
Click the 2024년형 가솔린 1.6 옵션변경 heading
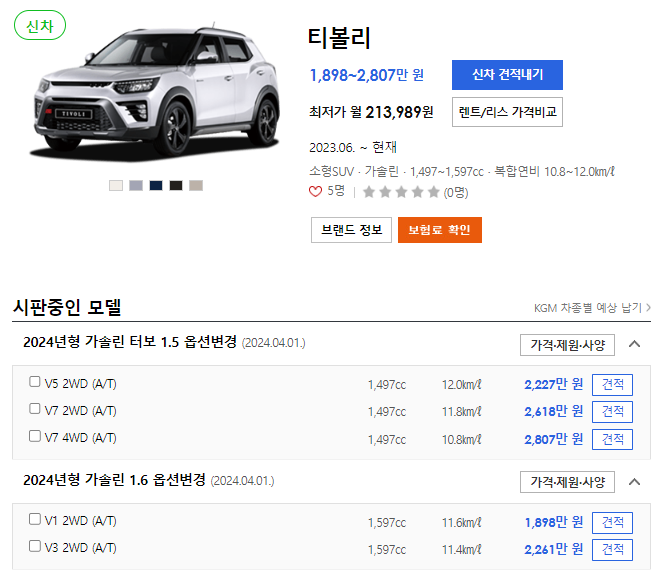coord(114,480)
